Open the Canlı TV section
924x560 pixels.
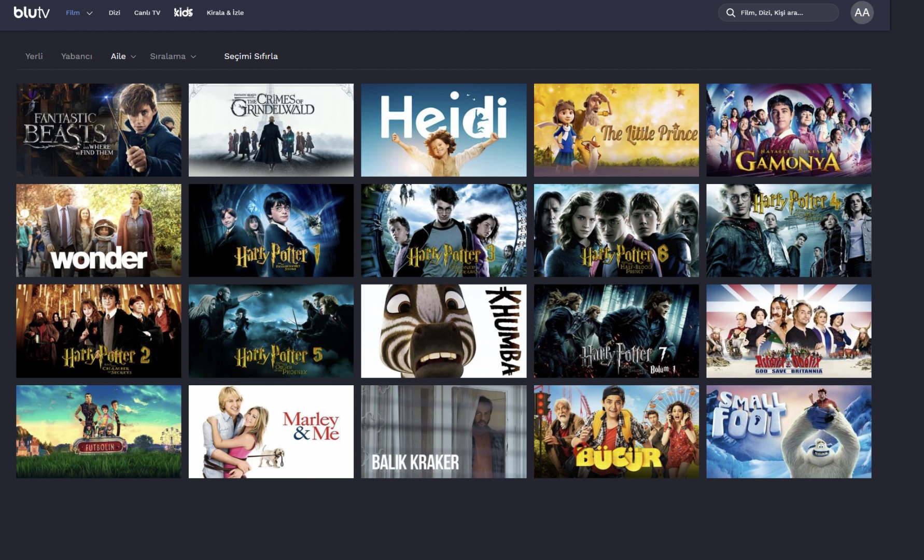(x=147, y=12)
